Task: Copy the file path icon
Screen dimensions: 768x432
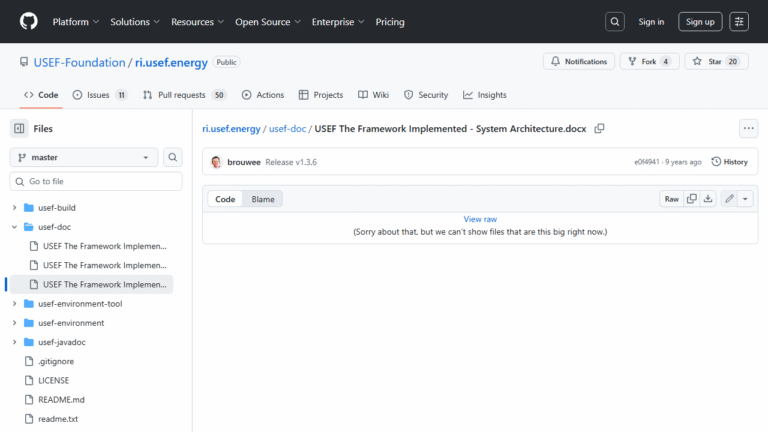Action: pos(600,128)
